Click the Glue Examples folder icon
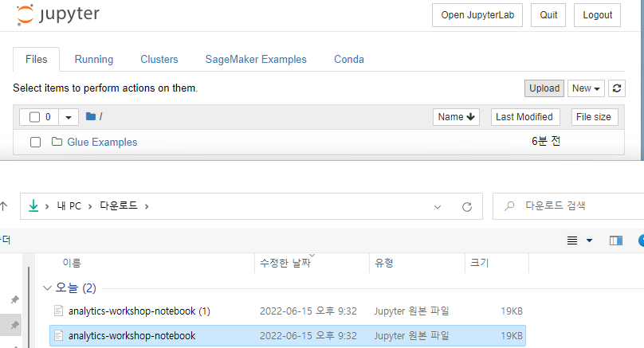 (x=57, y=142)
